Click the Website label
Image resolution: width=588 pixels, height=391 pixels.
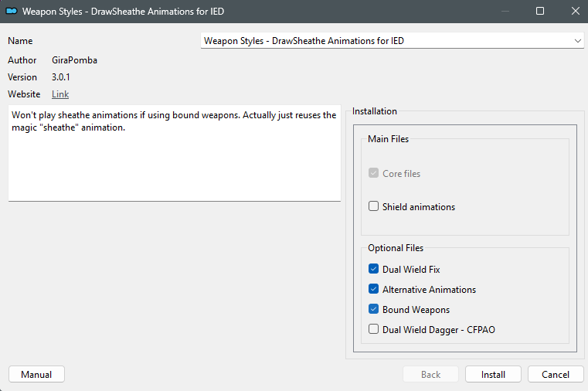pos(24,94)
